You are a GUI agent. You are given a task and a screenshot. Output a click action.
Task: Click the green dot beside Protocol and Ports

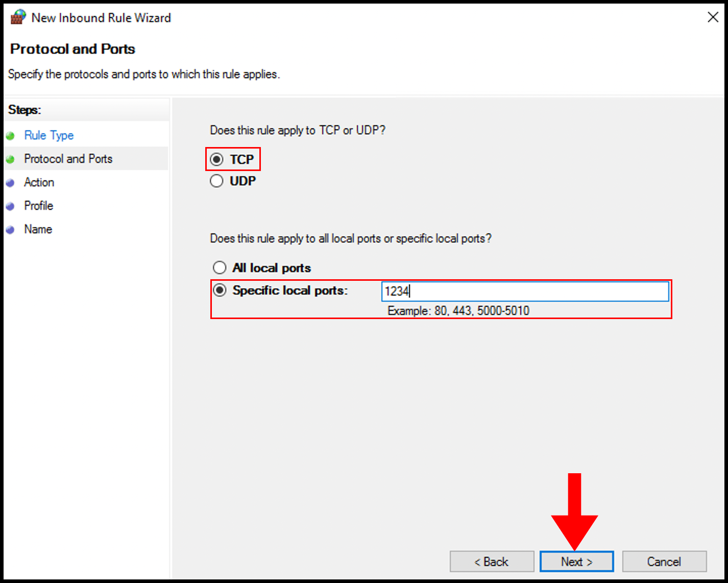11,159
